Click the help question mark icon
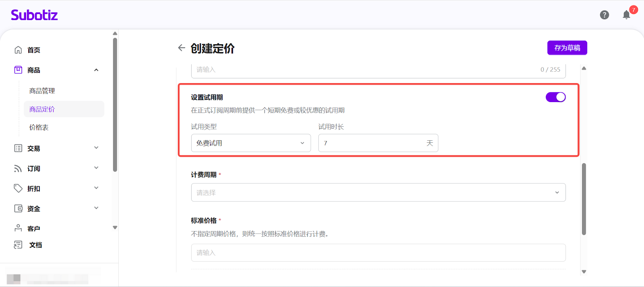 [604, 15]
